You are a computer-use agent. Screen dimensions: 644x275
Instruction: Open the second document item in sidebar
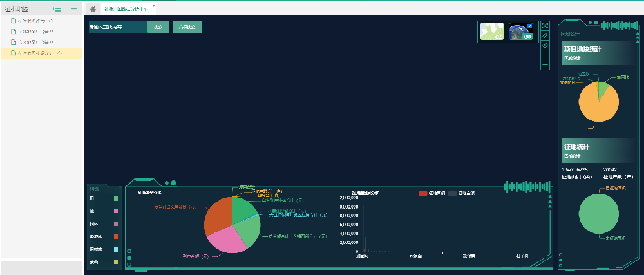pos(41,32)
